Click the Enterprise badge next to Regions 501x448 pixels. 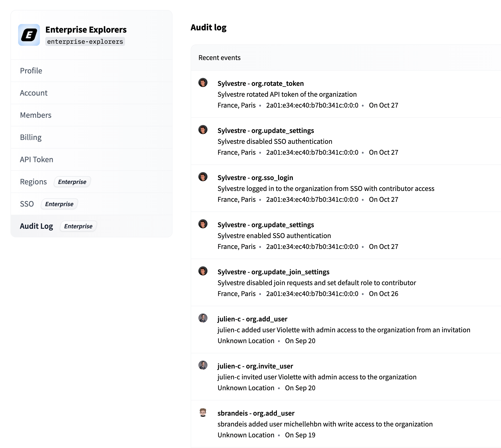[72, 182]
